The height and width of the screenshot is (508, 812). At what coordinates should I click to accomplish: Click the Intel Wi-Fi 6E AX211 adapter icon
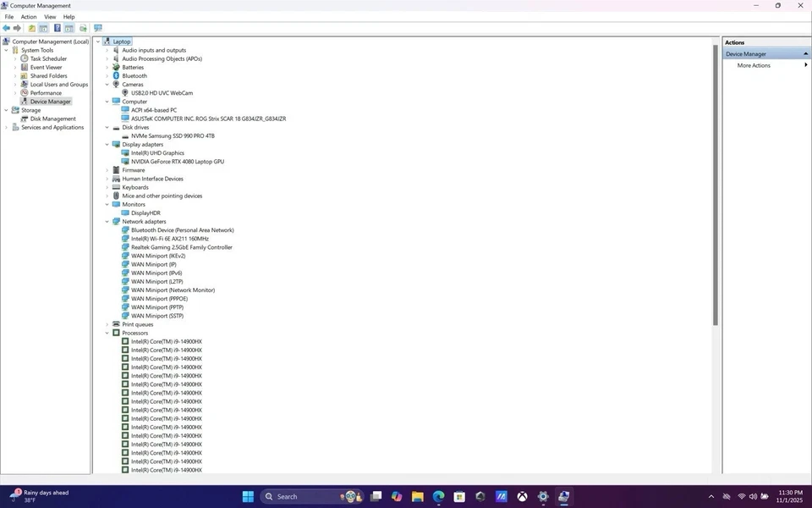[125, 239]
